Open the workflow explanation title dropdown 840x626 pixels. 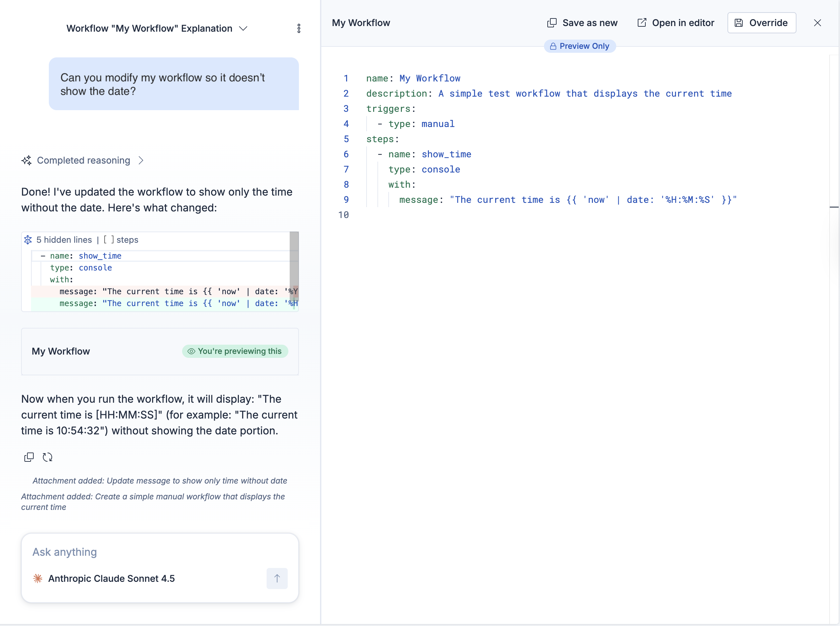[244, 28]
